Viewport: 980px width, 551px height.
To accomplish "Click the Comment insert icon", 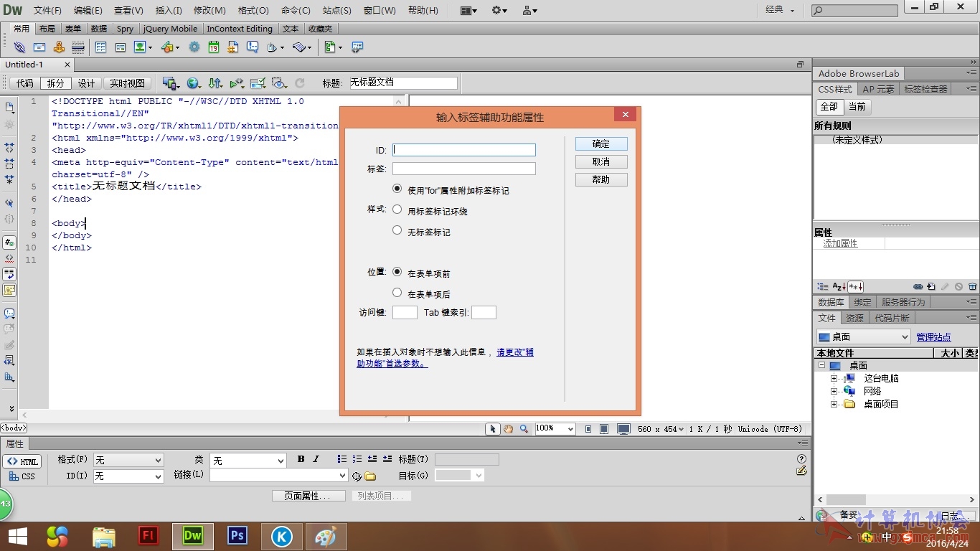I will (x=253, y=47).
